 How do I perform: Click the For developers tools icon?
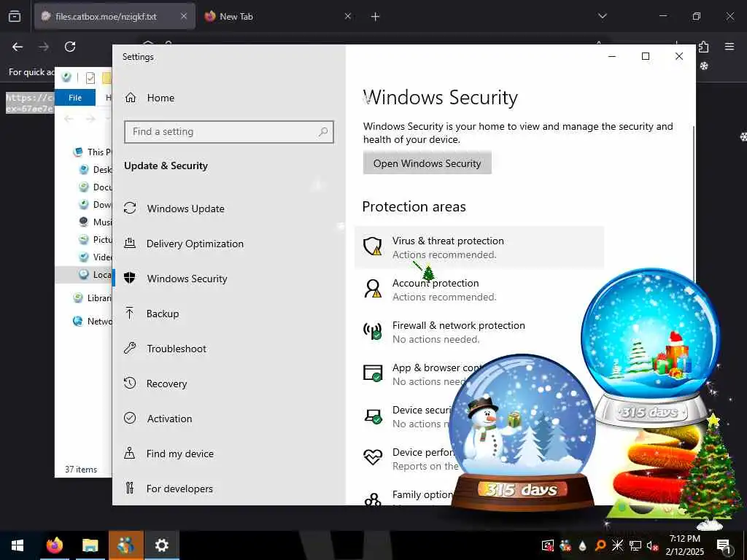(130, 488)
